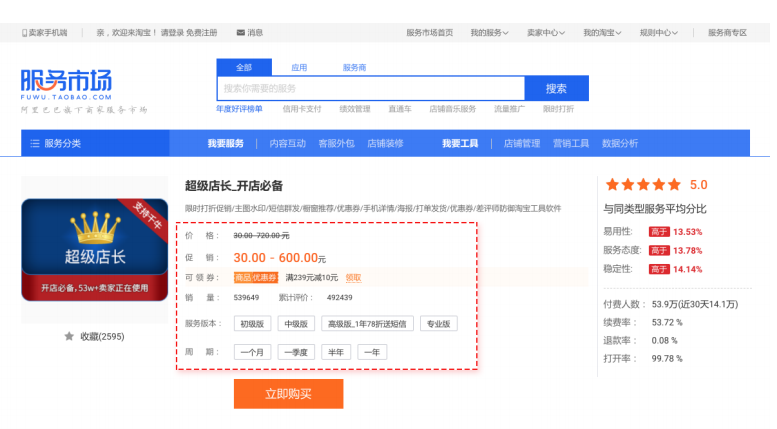Choose the 一季度 period option
This screenshot has height=429, width=777.
296,352
